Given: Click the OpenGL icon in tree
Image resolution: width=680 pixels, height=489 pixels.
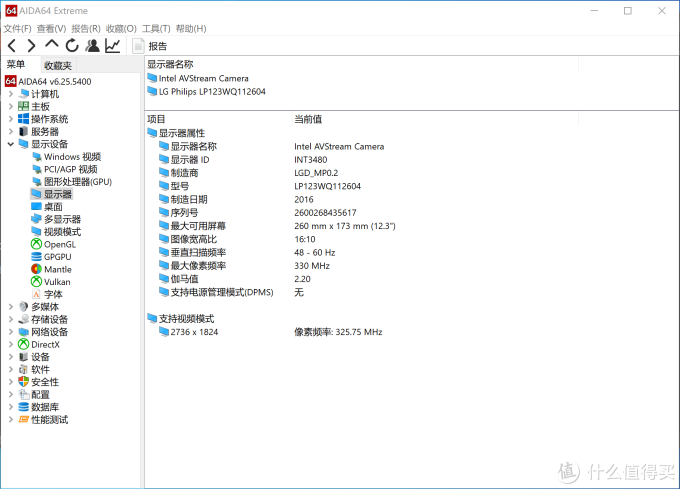Looking at the screenshot, I should (x=36, y=244).
